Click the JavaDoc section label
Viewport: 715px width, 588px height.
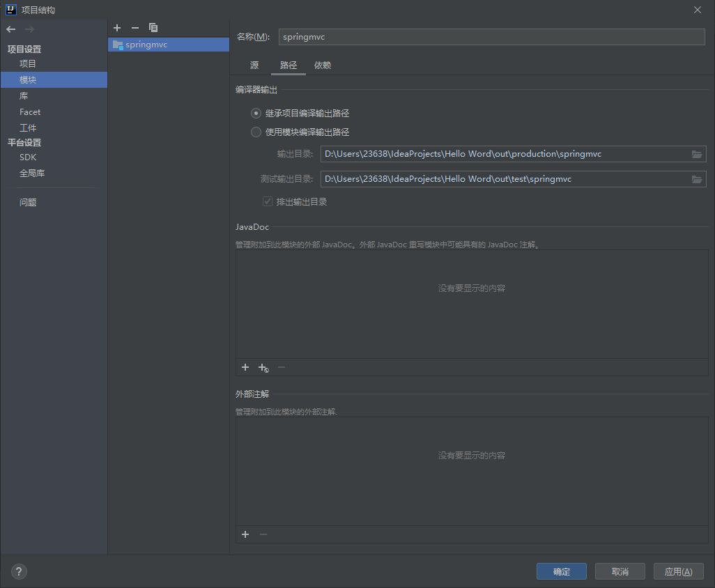252,227
